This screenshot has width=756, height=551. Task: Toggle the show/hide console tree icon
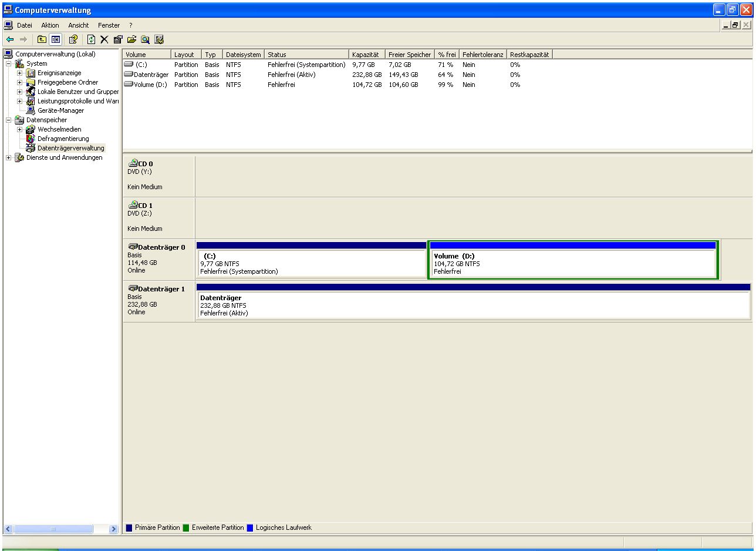pyautogui.click(x=55, y=39)
